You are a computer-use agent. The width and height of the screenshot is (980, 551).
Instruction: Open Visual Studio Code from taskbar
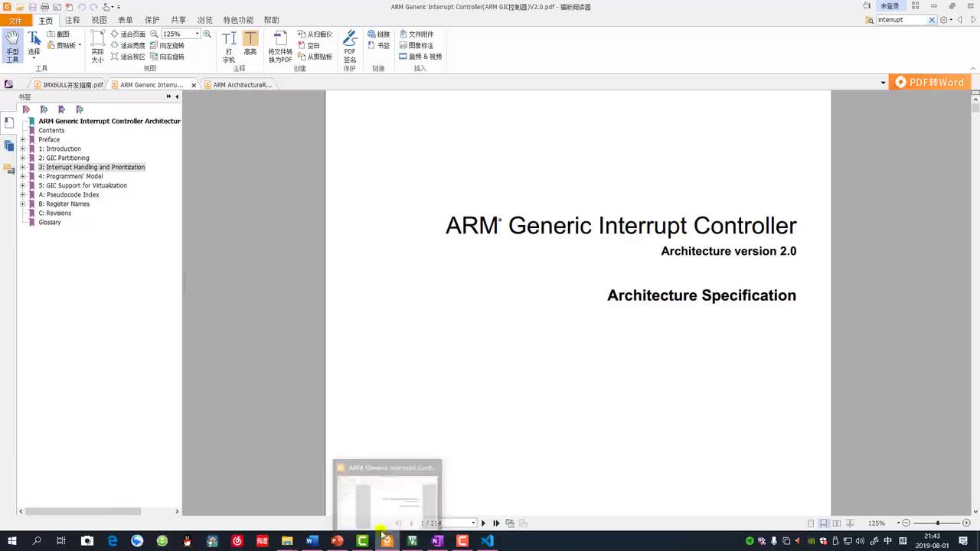[487, 541]
